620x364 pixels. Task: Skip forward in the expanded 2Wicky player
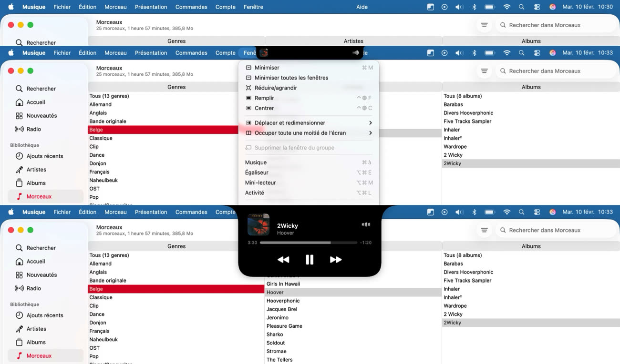[336, 260]
